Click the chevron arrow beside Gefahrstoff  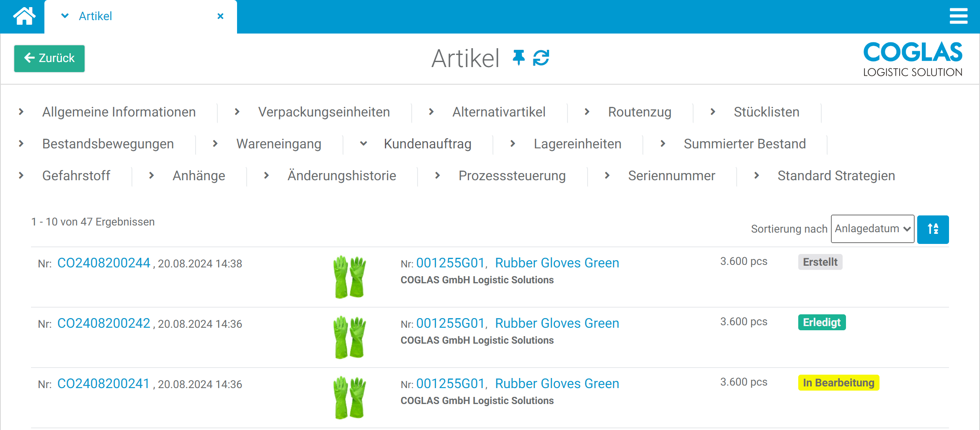[x=21, y=176]
